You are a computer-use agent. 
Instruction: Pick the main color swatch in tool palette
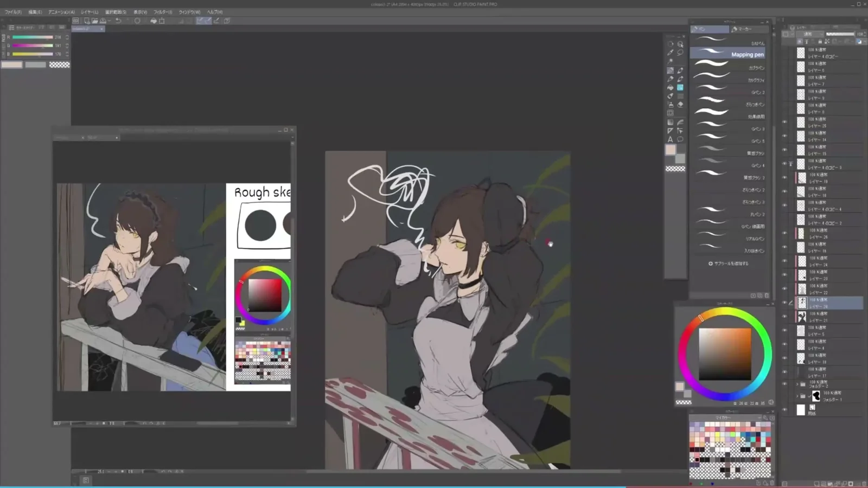[x=671, y=150]
